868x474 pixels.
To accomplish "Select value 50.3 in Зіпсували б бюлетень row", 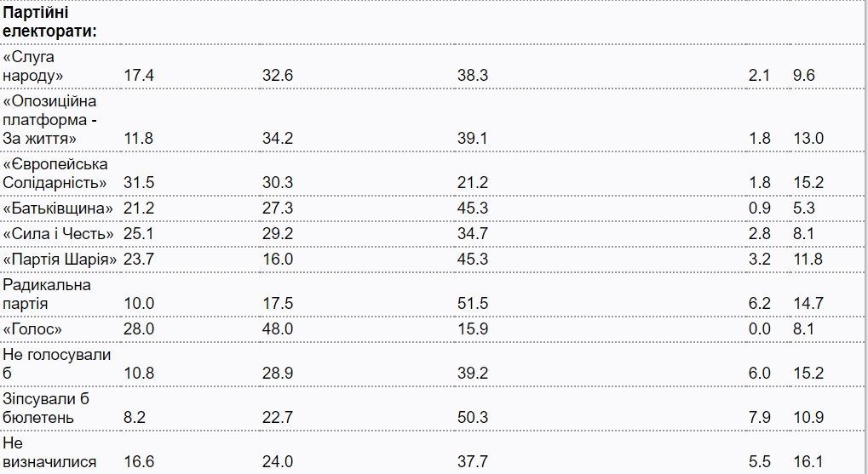I will pos(472,418).
